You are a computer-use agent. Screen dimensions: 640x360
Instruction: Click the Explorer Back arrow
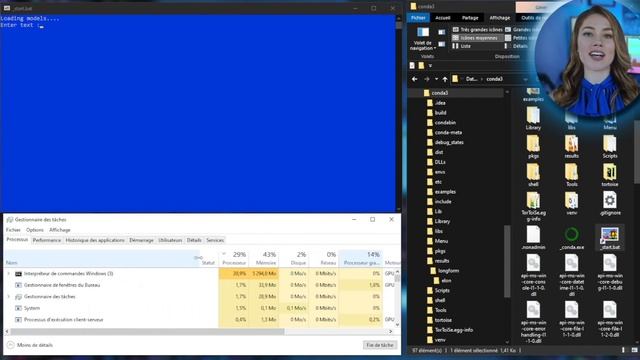[415, 79]
